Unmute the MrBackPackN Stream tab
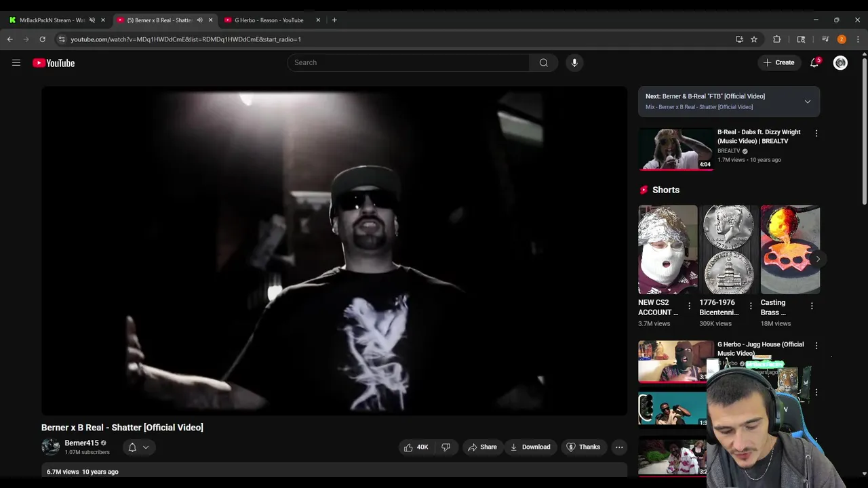 [92, 20]
